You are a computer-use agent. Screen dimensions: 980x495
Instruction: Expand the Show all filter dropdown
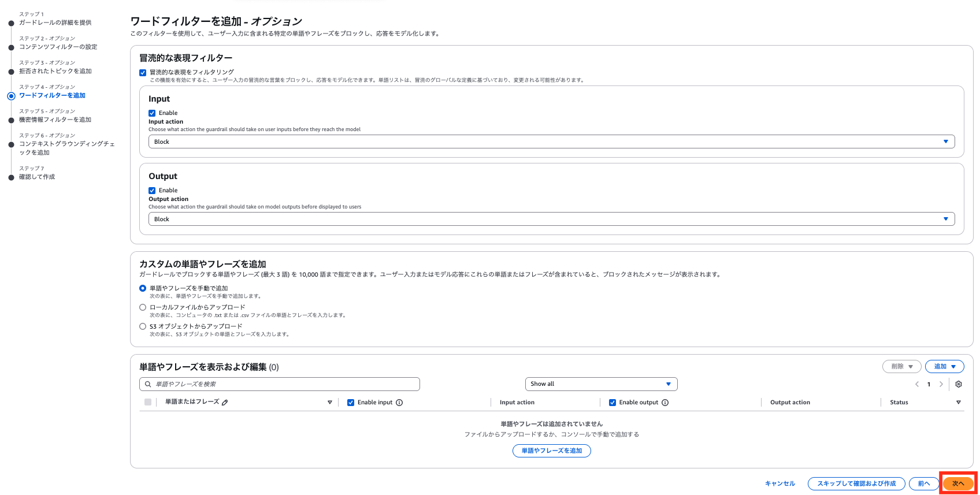pos(601,384)
